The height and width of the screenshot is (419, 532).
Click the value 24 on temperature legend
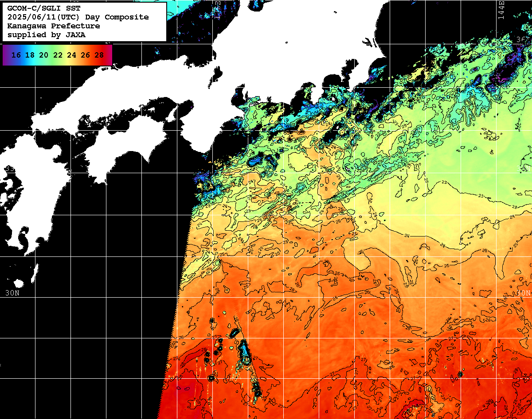pos(71,55)
